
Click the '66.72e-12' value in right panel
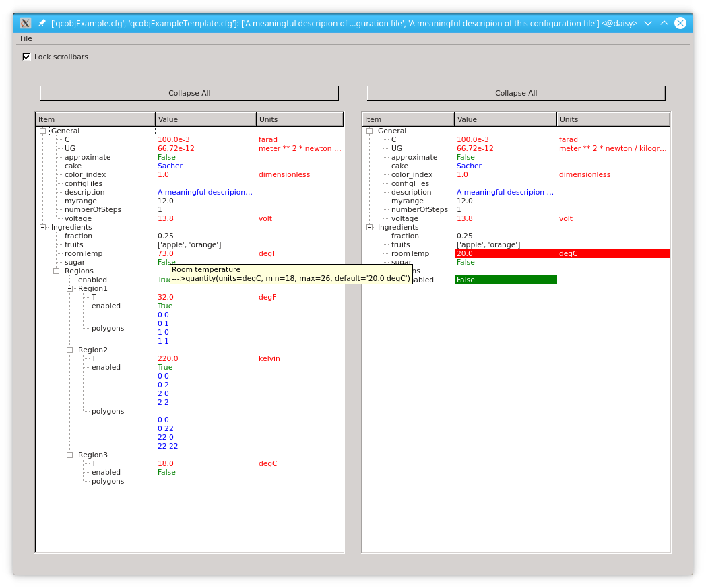coord(475,149)
